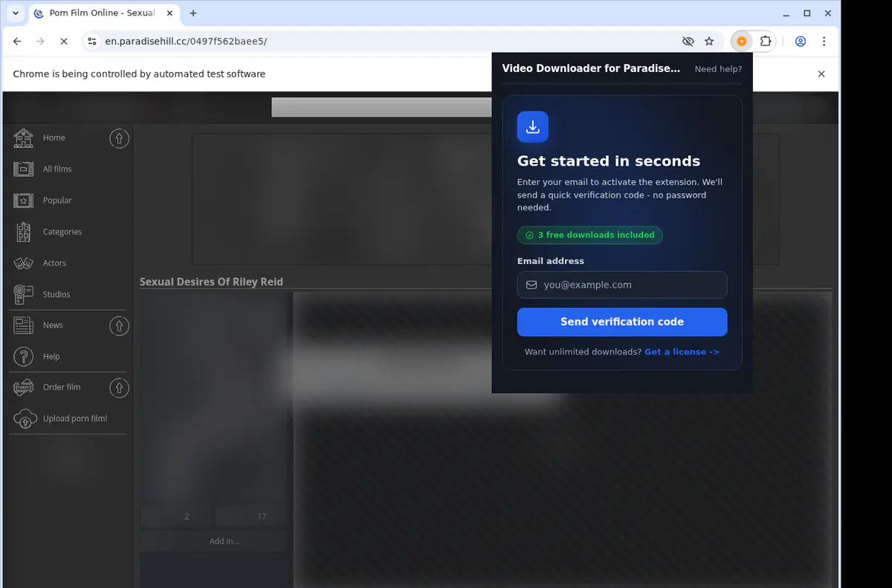Click the counter showing 2
Image resolution: width=892 pixels, height=588 pixels.
(187, 517)
